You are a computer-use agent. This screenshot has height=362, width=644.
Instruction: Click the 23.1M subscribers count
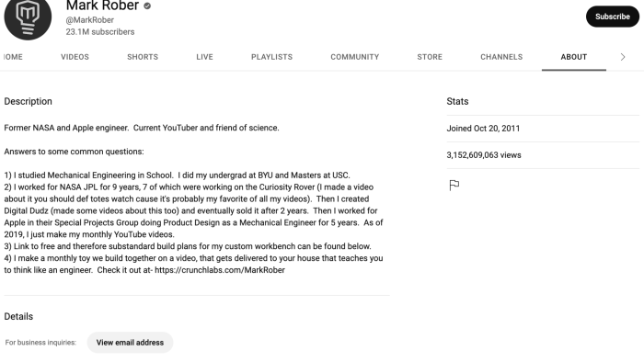pyautogui.click(x=100, y=31)
